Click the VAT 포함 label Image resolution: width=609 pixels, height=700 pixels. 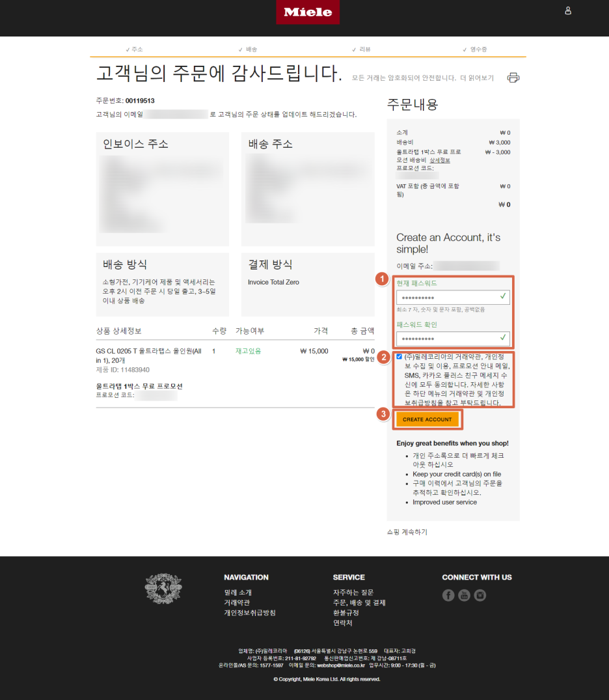[428, 190]
